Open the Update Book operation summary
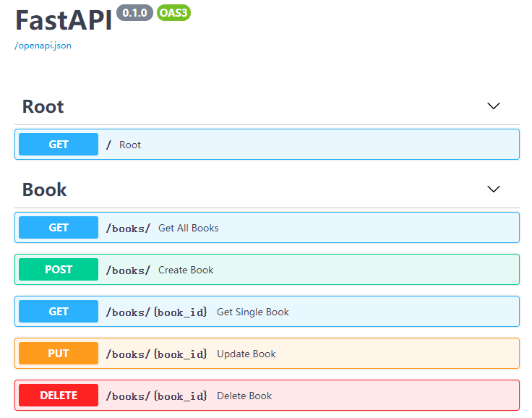This screenshot has height=418, width=532. (246, 354)
